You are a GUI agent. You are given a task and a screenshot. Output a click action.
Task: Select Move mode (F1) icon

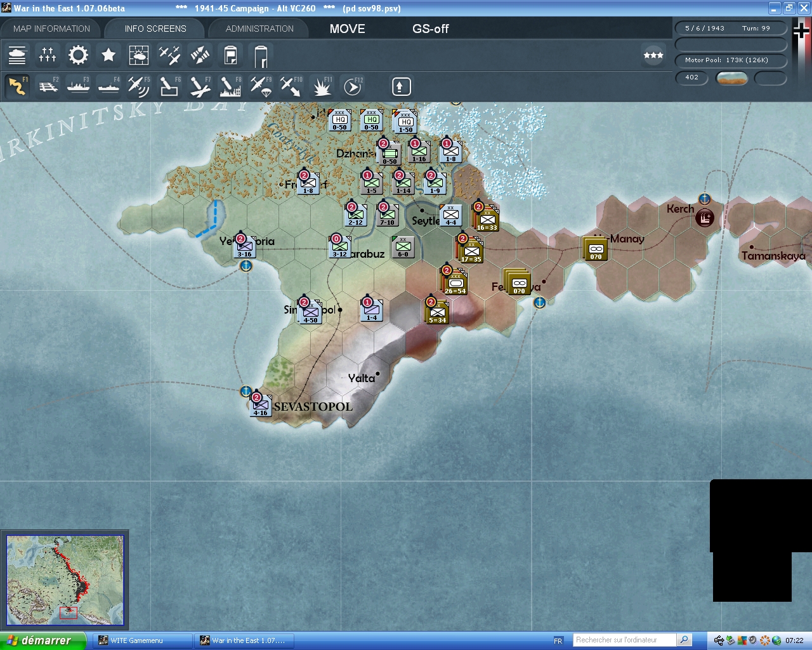[17, 86]
